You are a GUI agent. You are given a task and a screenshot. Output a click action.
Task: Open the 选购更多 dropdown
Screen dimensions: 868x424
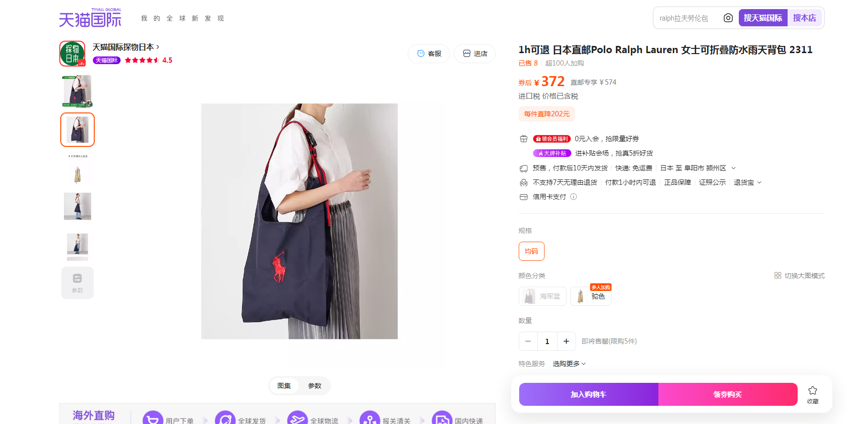[569, 364]
